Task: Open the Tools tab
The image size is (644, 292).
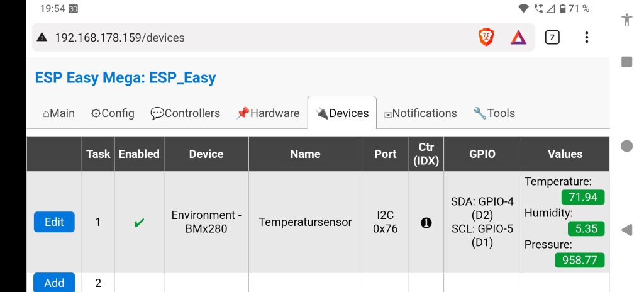Action: click(494, 113)
